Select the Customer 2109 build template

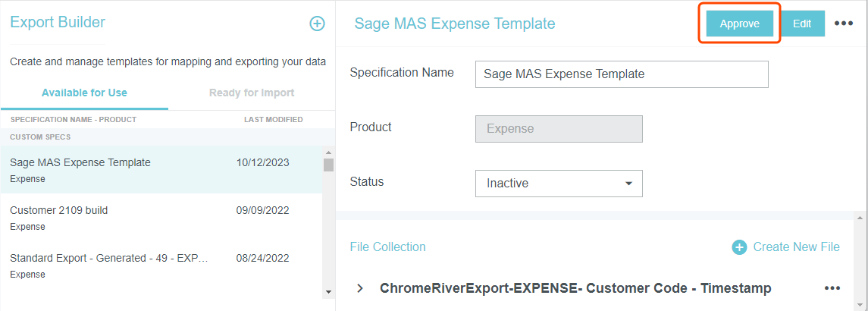pos(59,210)
